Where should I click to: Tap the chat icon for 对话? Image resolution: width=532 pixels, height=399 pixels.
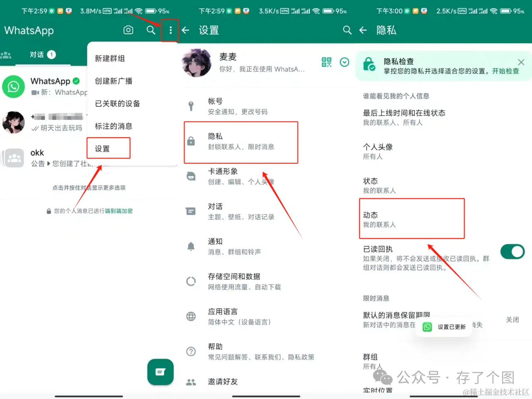[x=191, y=211]
